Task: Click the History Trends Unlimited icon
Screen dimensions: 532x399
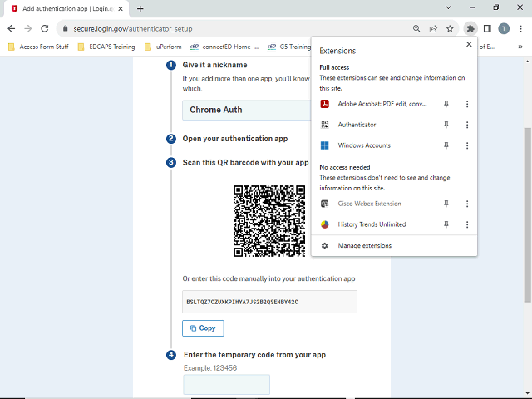Action: (x=325, y=224)
